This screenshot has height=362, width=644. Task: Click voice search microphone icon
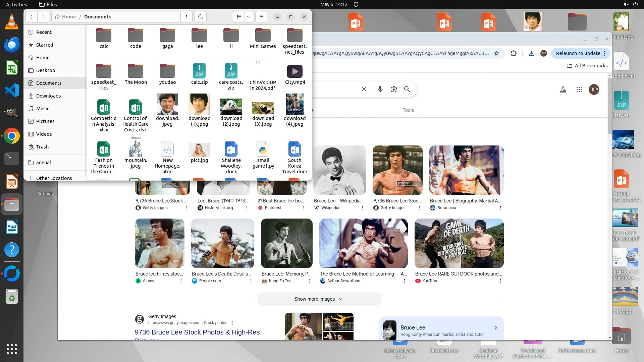[x=380, y=89]
